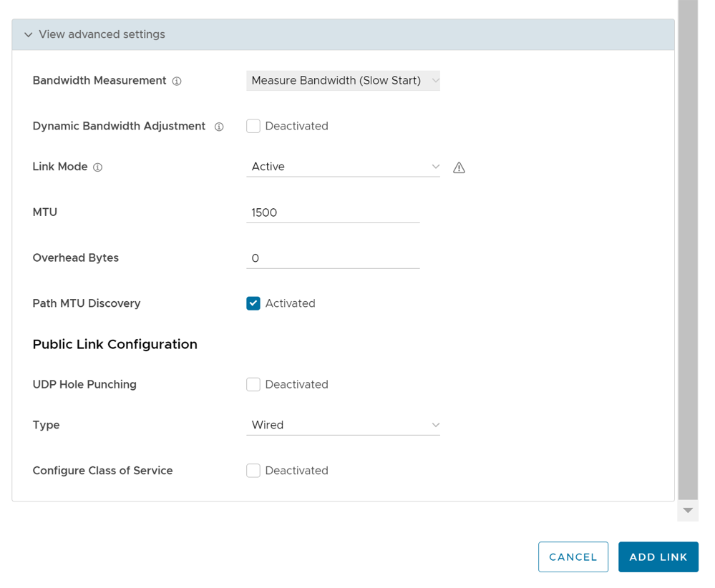This screenshot has width=715, height=588.
Task: Enable the Dynamic Bandwidth Adjustment checkbox
Action: (253, 126)
